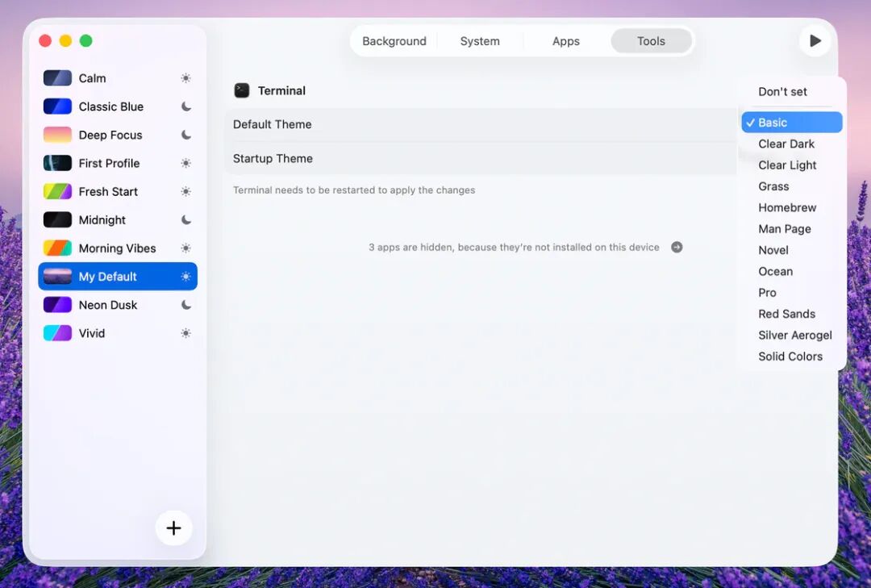Click the Calm profile thumbnail
The height and width of the screenshot is (588, 871).
coord(57,78)
